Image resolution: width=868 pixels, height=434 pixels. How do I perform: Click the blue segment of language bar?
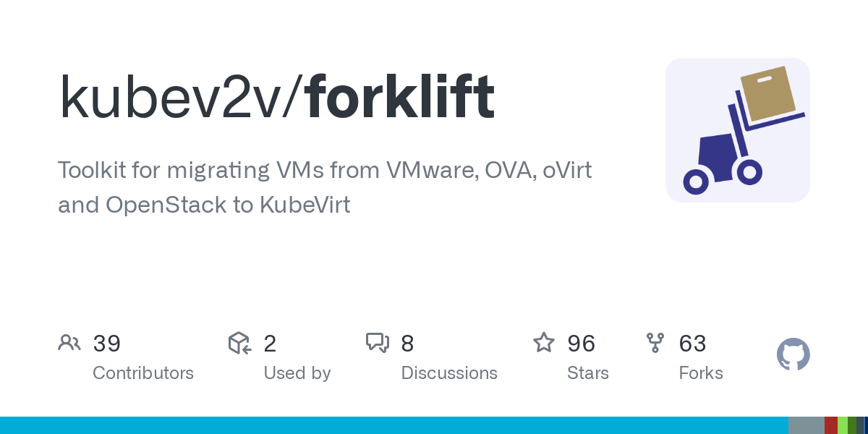pos(394,425)
